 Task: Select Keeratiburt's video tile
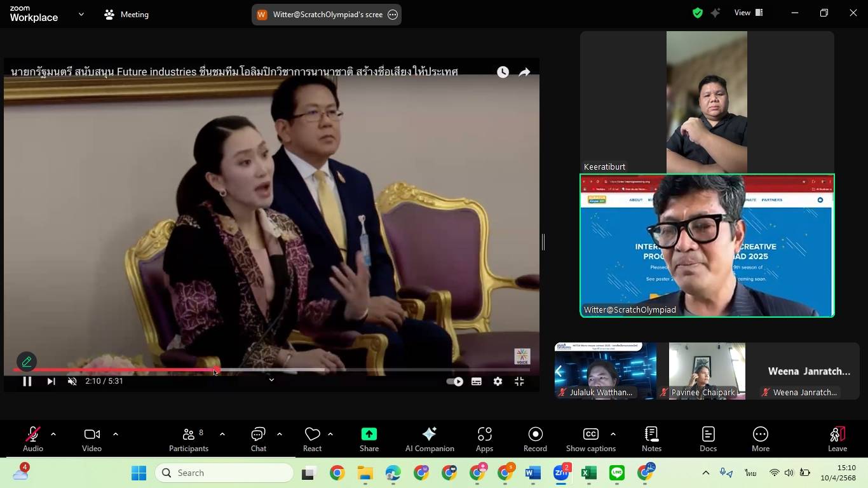(x=707, y=102)
